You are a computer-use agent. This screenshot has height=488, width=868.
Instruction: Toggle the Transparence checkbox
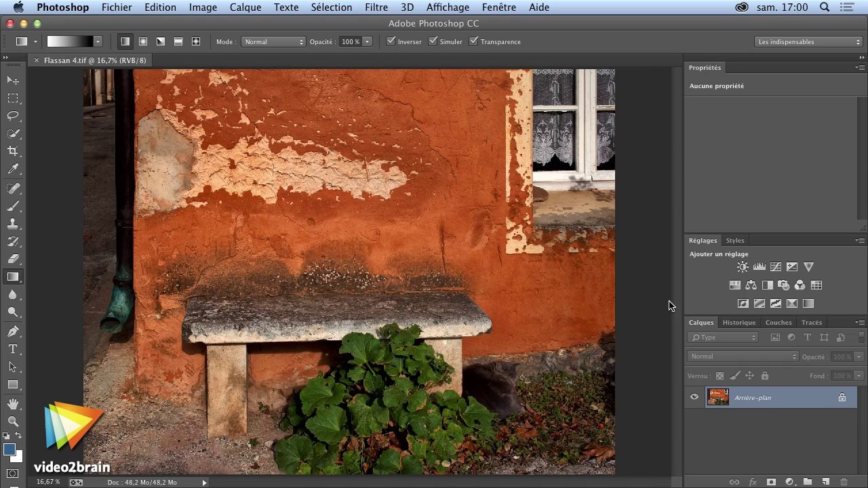pyautogui.click(x=473, y=41)
